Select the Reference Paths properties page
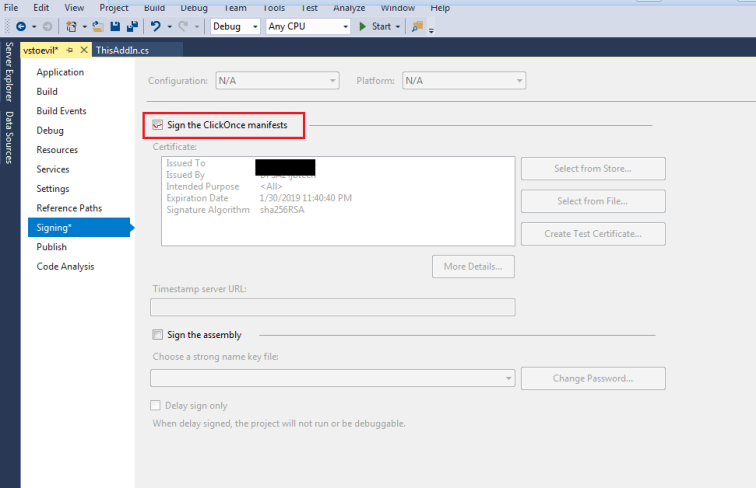756x488 pixels. coord(69,208)
